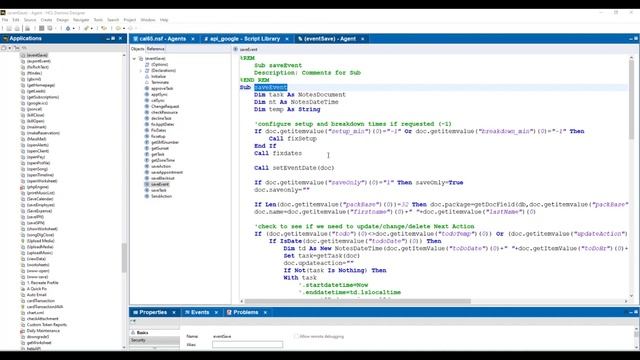Click the back navigation toolbar icon
Image resolution: width=640 pixels, height=360 pixels.
click(x=118, y=28)
